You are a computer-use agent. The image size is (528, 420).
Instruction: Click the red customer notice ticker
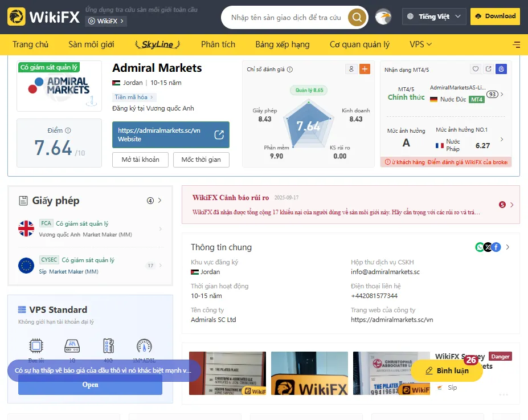446,162
